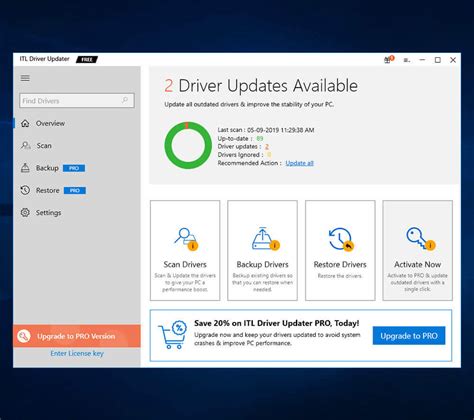Click the search magnifier in Find Drivers
474x420 pixels.
pyautogui.click(x=125, y=100)
